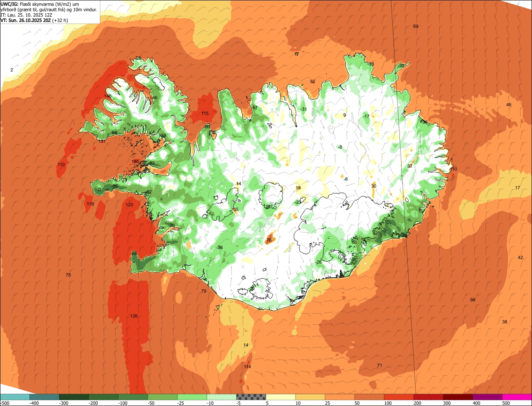The image size is (532, 406).
Task: Click the map value 119 off the west coast
Action: 90,204
